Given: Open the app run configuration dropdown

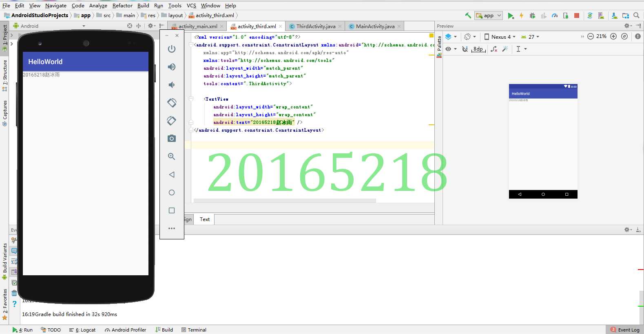Looking at the screenshot, I should click(489, 15).
